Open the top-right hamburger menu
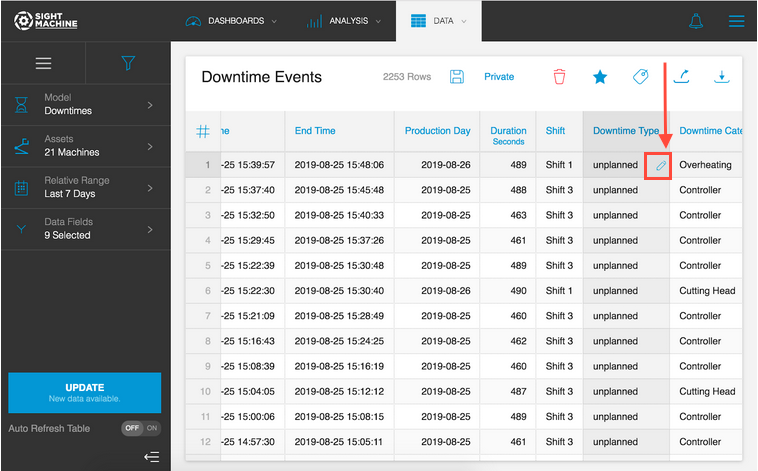The width and height of the screenshot is (758, 471). [x=736, y=21]
